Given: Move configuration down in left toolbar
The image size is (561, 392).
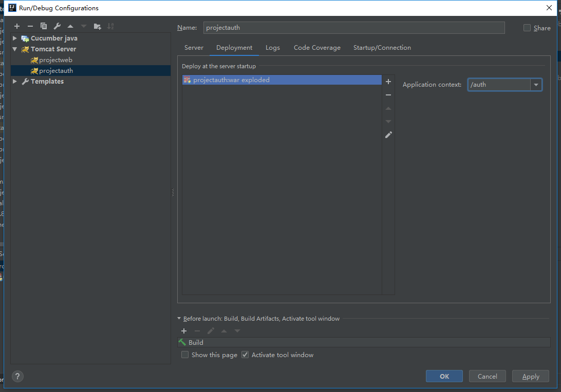Looking at the screenshot, I should tap(84, 26).
